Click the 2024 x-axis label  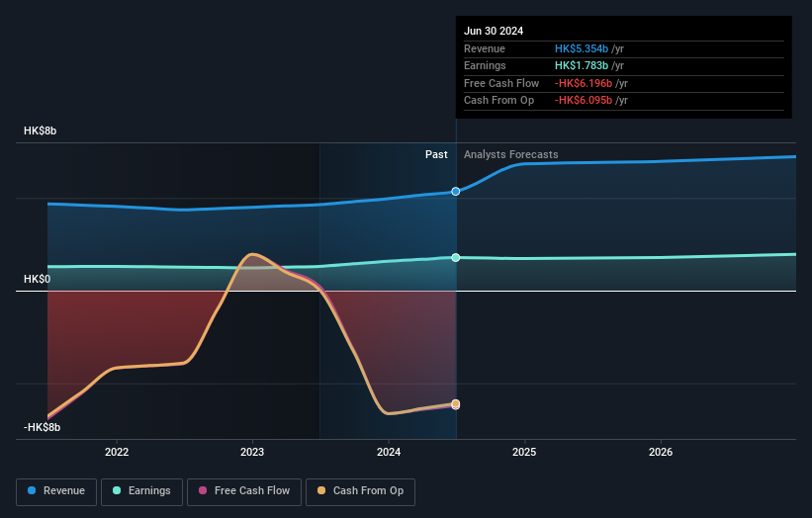[x=389, y=452]
